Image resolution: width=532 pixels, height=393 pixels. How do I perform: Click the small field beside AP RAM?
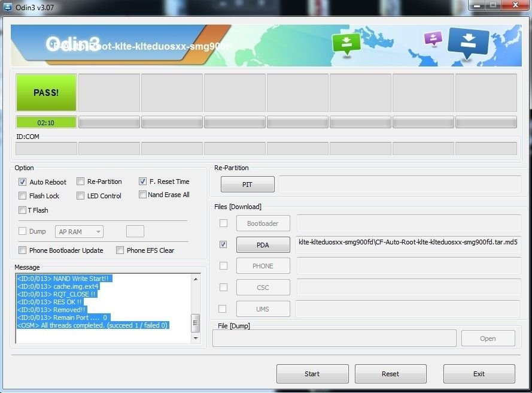(135, 231)
